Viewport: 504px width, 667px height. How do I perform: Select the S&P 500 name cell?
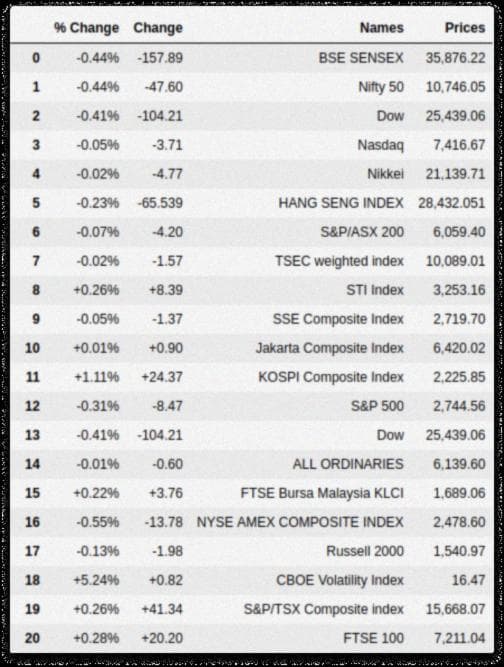(377, 406)
